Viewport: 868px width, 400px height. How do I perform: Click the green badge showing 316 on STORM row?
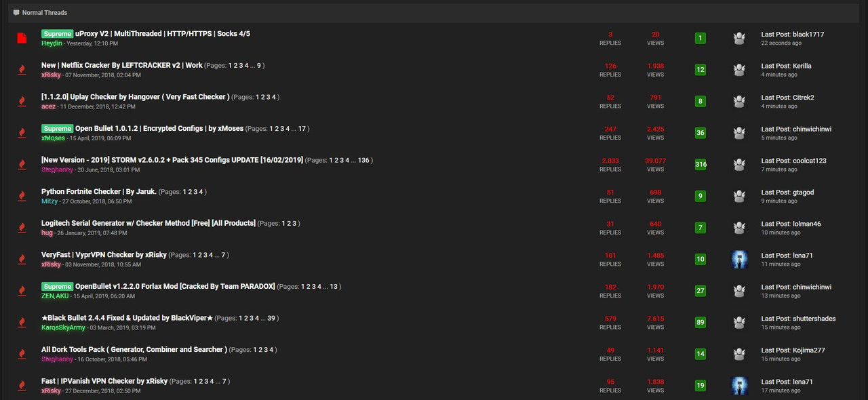(701, 165)
